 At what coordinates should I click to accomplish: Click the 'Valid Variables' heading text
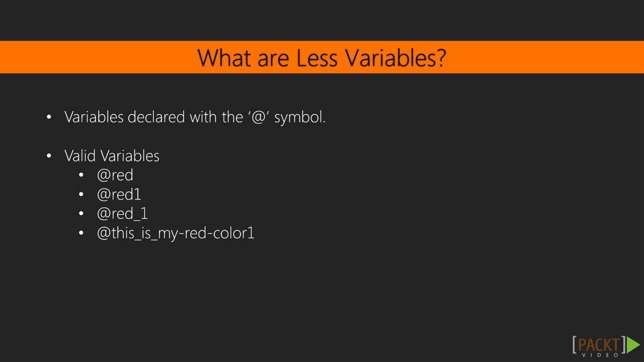coord(112,156)
